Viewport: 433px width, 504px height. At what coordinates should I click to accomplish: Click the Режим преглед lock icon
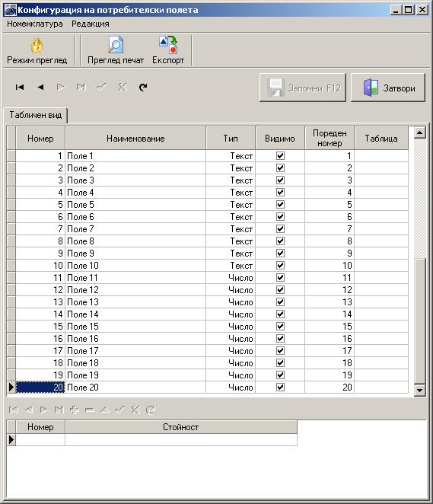coord(37,46)
